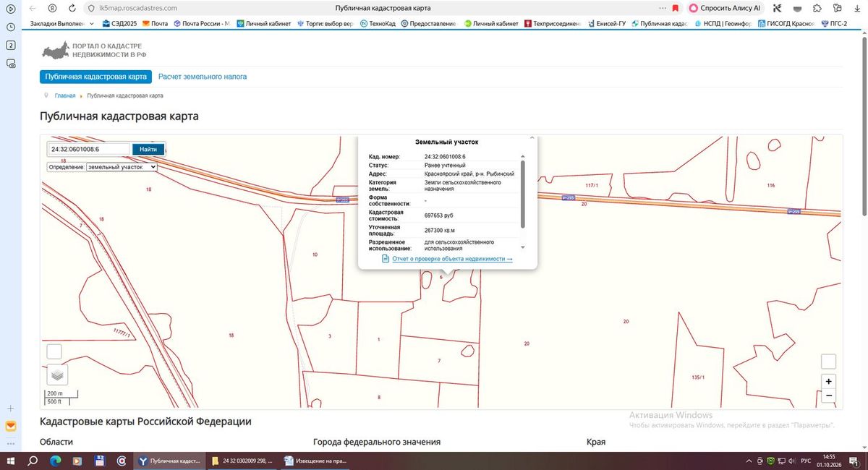Open Расчет земельного налога tab
Viewport: 868px width, 470px height.
(x=203, y=77)
